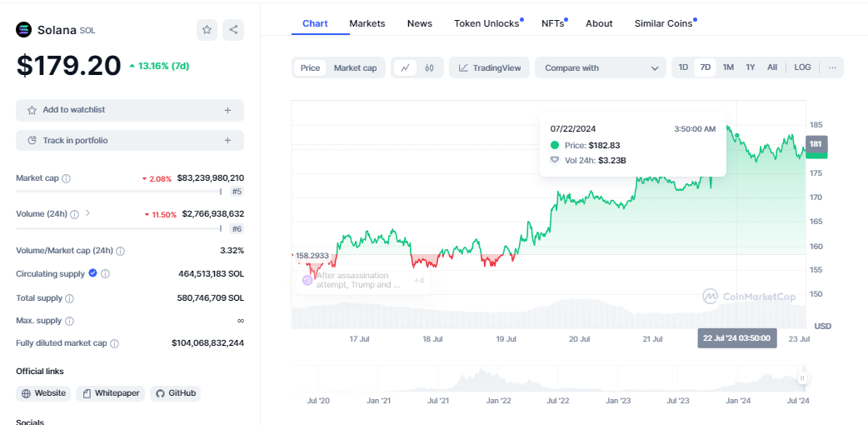
Task: Open the TradingView chart button
Action: (x=489, y=67)
